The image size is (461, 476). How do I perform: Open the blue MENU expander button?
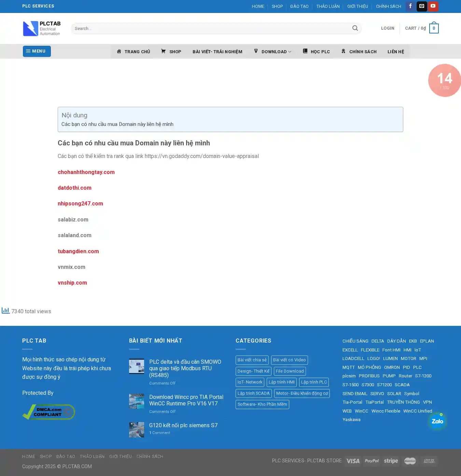point(37,51)
